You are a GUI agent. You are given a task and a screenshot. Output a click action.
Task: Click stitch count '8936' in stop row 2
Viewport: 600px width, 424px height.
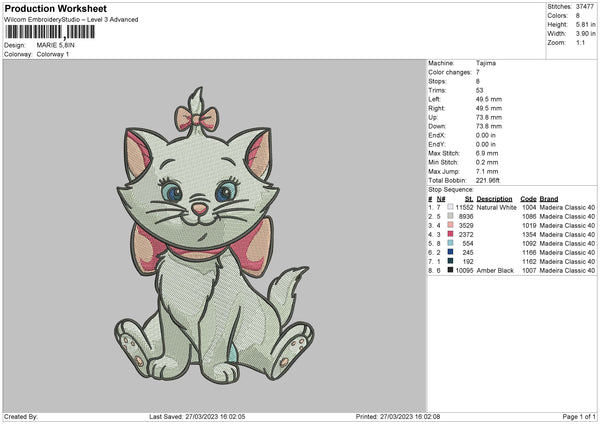(x=466, y=217)
